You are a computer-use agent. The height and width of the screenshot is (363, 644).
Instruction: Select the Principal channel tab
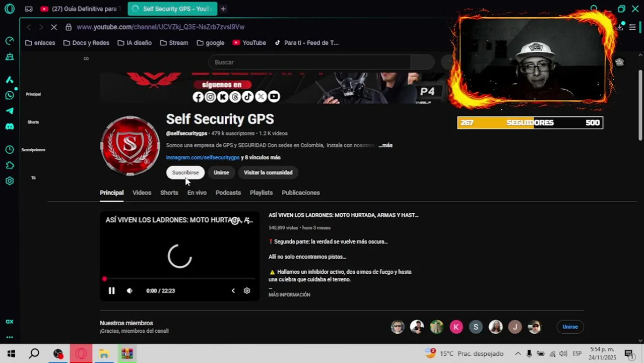tap(112, 193)
